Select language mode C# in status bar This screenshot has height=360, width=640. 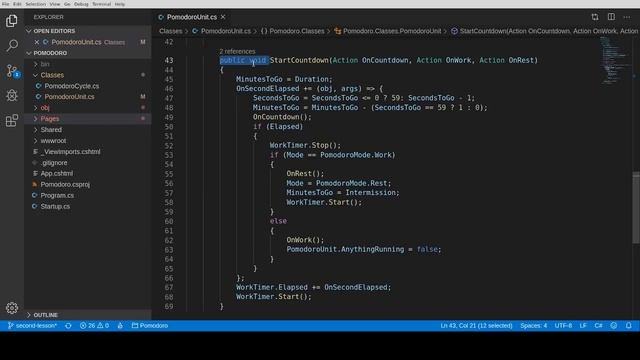point(598,326)
